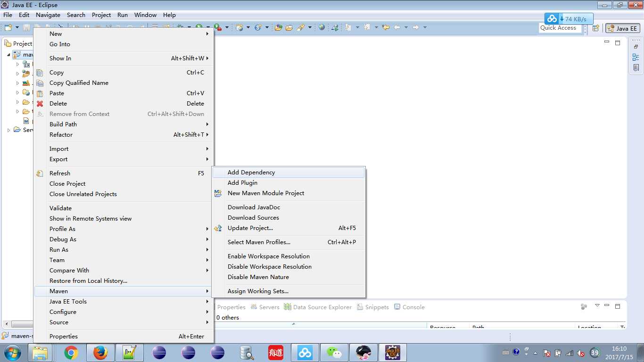Open the Project menu
Image resolution: width=644 pixels, height=362 pixels.
tap(101, 15)
